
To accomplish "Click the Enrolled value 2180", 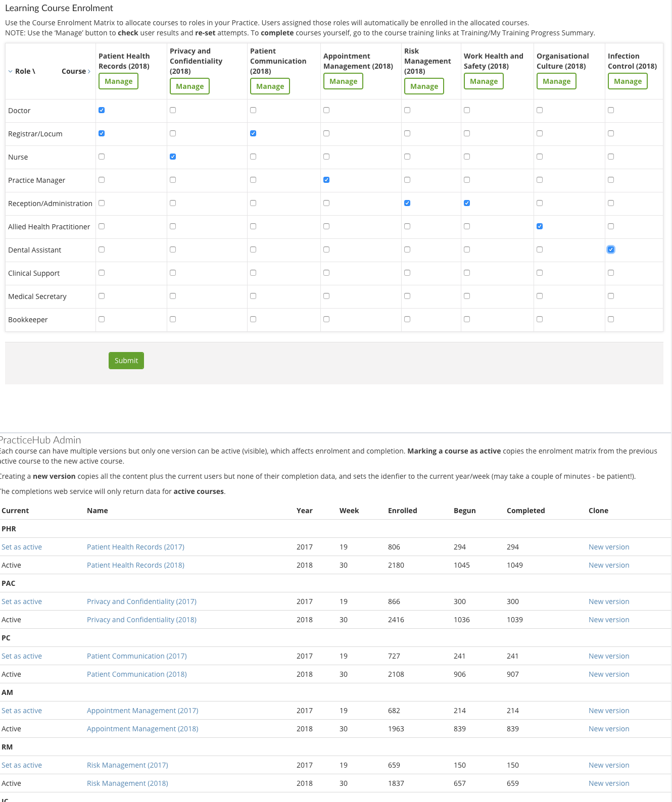I will (396, 565).
